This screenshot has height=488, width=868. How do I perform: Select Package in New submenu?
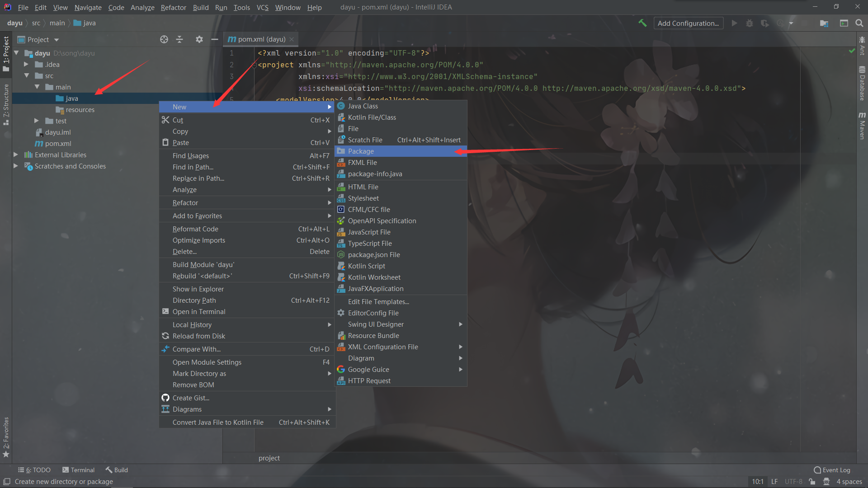[361, 151]
